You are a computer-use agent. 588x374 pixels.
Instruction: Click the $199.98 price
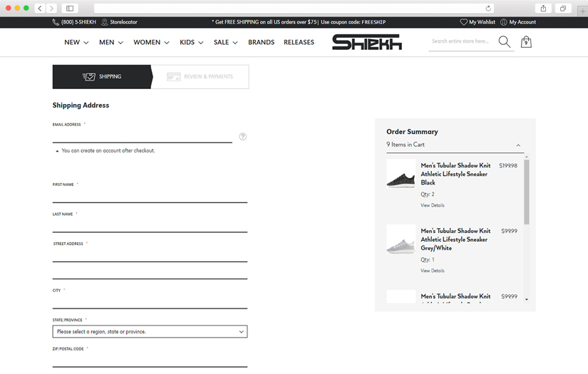click(508, 166)
